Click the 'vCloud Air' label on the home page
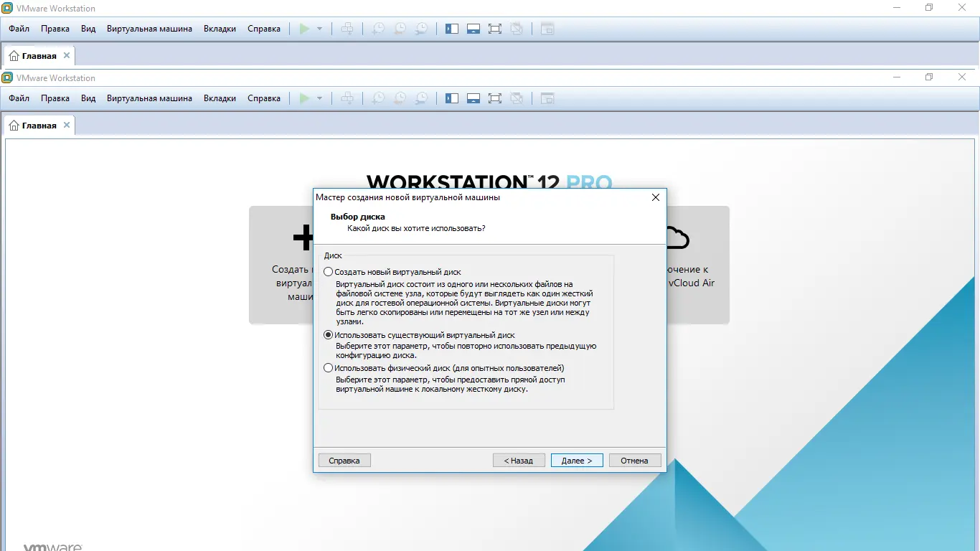The width and height of the screenshot is (980, 551). (x=692, y=283)
